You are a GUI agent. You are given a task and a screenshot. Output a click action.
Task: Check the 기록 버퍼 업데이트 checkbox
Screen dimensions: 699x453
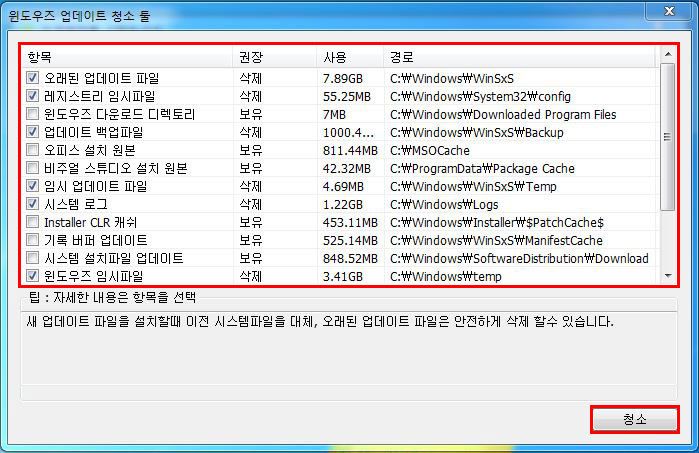point(32,239)
